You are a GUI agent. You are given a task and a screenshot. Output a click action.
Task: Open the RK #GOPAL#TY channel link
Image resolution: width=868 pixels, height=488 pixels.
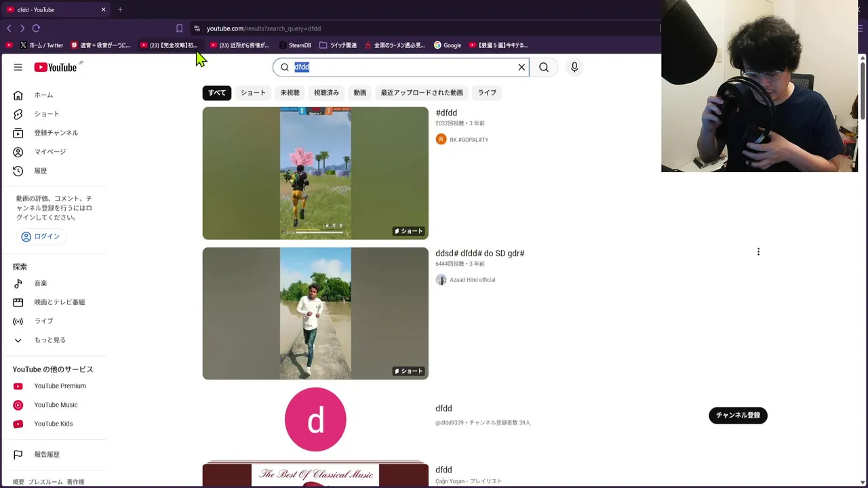pyautogui.click(x=469, y=140)
